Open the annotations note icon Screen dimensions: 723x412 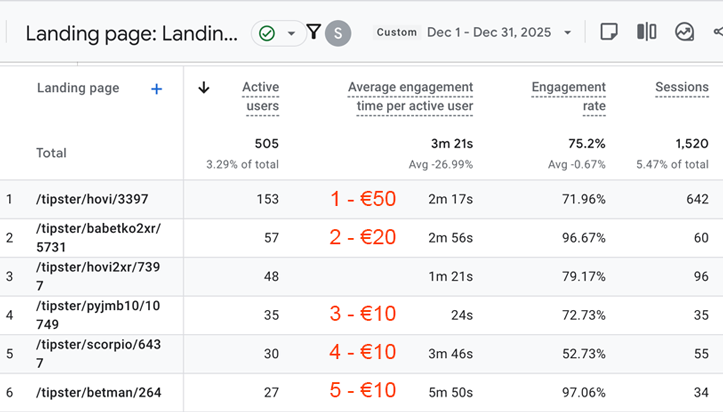(x=608, y=32)
